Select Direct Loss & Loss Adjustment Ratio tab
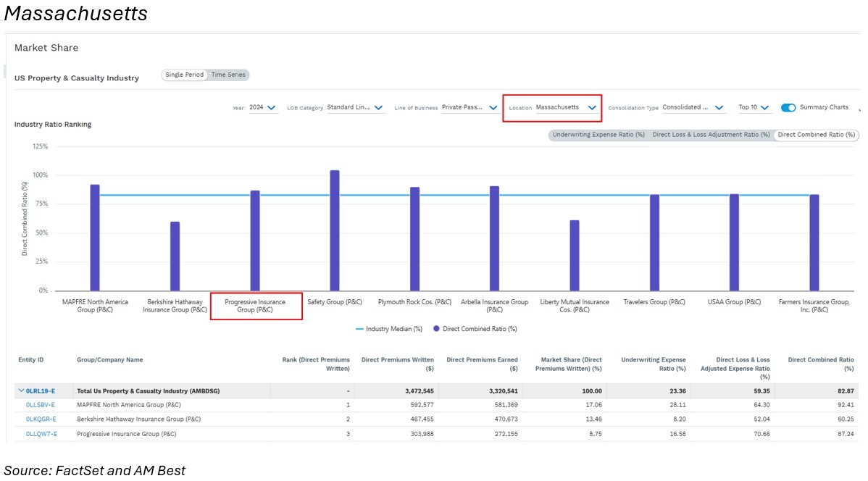The image size is (868, 481). [710, 135]
